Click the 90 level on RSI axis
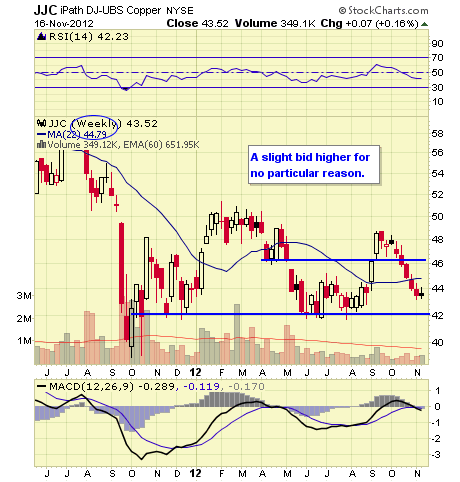460x482 pixels. coord(437,43)
